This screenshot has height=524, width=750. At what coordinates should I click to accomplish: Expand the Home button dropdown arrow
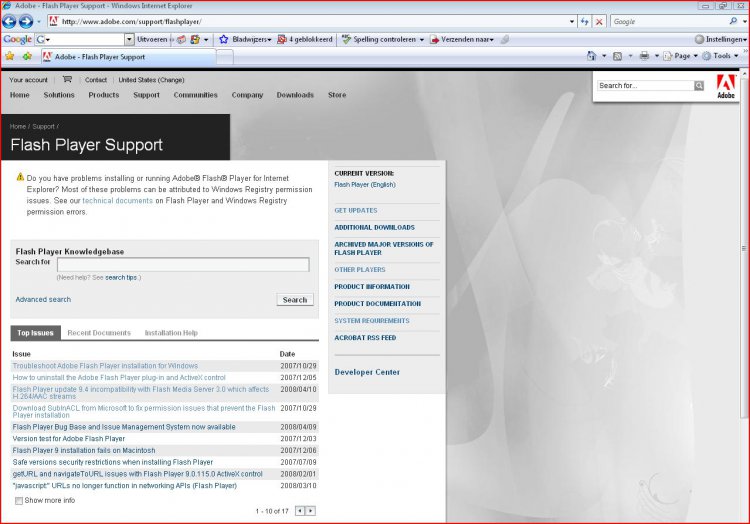coord(604,56)
